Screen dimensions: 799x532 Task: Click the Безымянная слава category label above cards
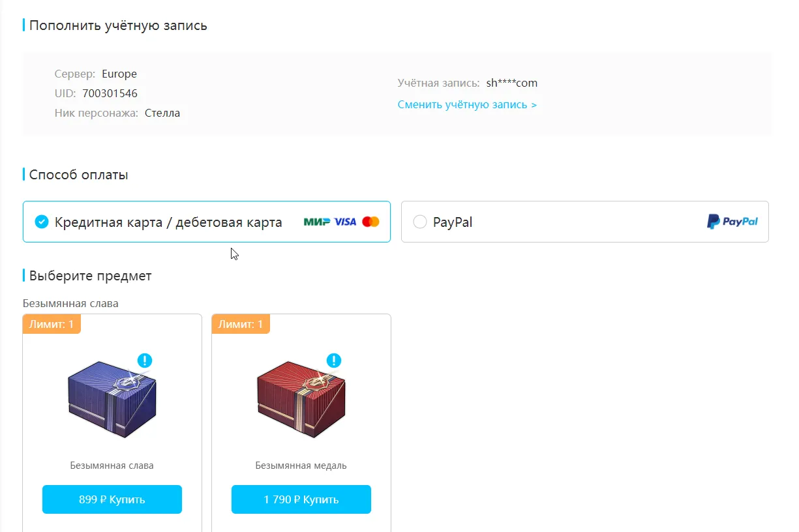tap(70, 303)
